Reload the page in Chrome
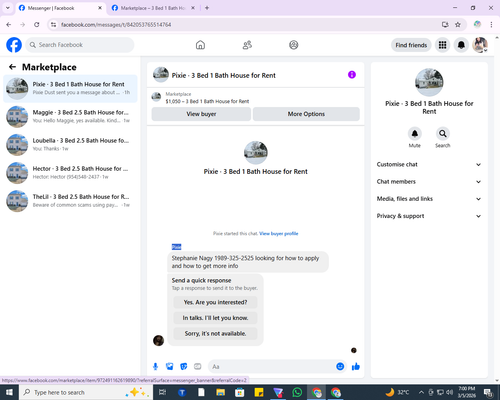The width and height of the screenshot is (500, 400). point(37,25)
